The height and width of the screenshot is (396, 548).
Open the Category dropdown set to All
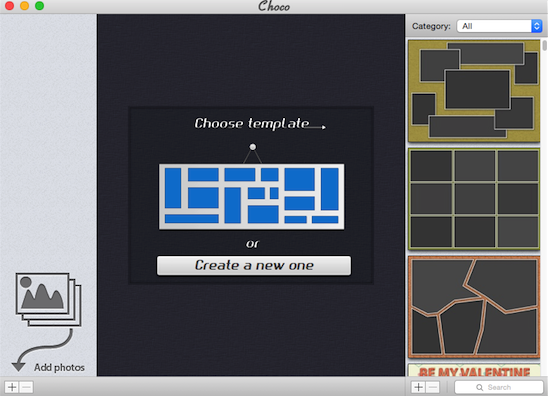pos(499,26)
